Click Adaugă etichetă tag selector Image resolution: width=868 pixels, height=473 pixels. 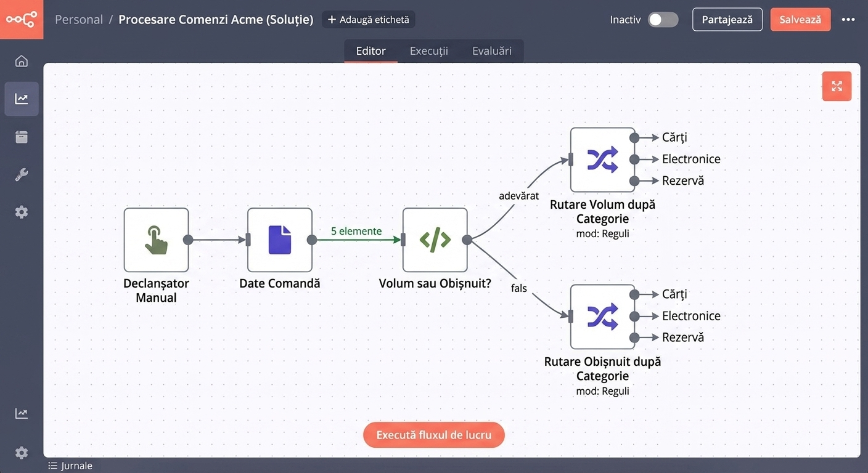[x=368, y=20]
